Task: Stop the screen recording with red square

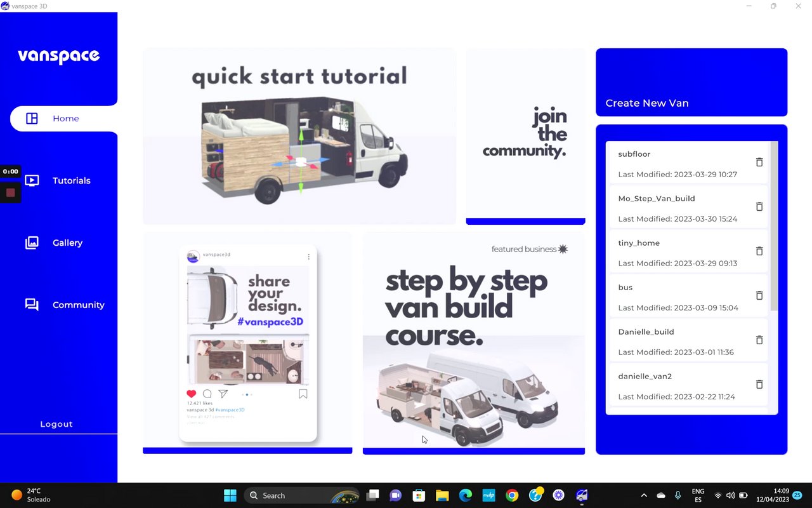Action: pyautogui.click(x=10, y=192)
